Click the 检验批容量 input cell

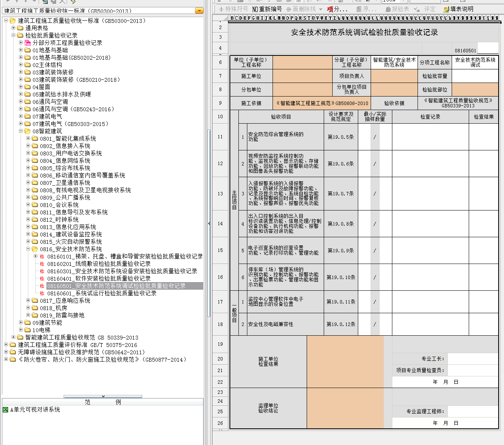pyautogui.click(x=475, y=76)
